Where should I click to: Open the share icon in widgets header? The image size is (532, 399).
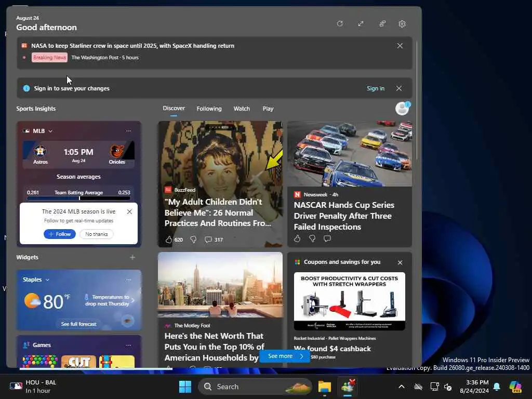[x=382, y=24]
